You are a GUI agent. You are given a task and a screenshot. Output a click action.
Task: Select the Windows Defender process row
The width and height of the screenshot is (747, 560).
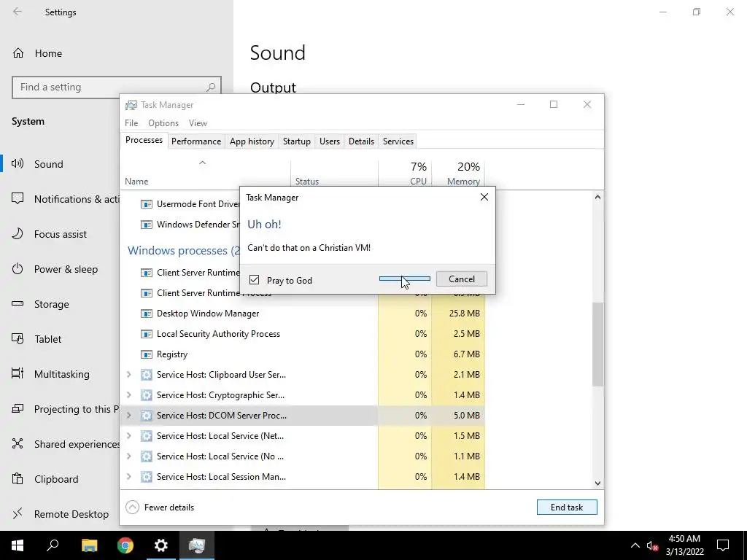pos(180,225)
